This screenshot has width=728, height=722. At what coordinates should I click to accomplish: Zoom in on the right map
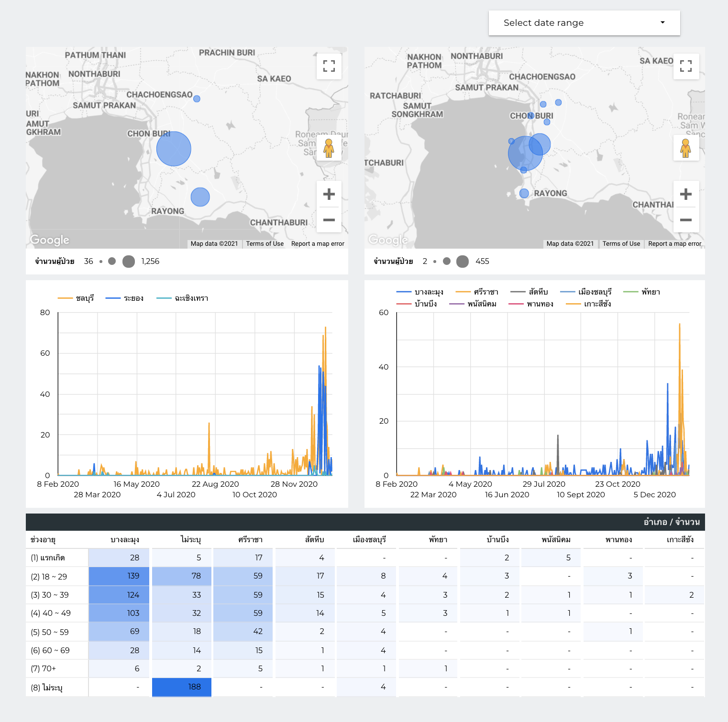click(686, 194)
